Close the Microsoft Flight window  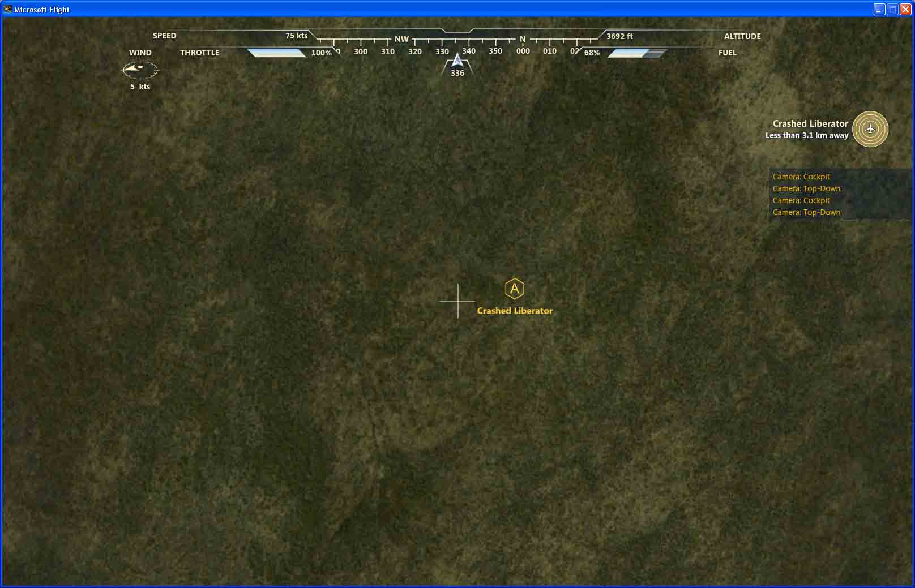coord(905,9)
